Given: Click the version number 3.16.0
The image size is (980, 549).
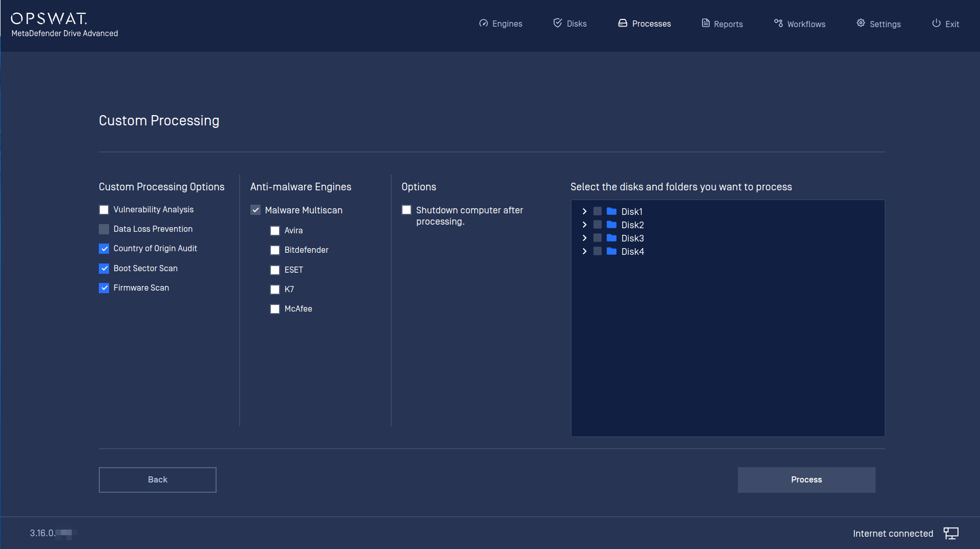Looking at the screenshot, I should tap(42, 533).
